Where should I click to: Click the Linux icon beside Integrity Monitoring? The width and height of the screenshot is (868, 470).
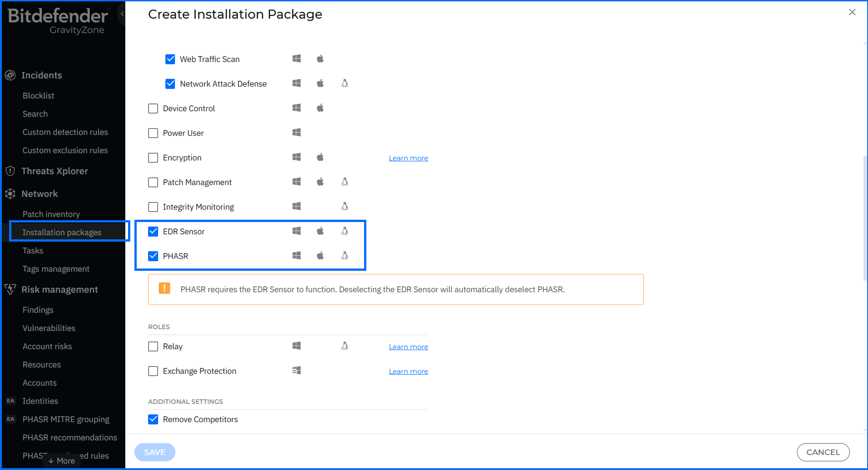(x=345, y=207)
